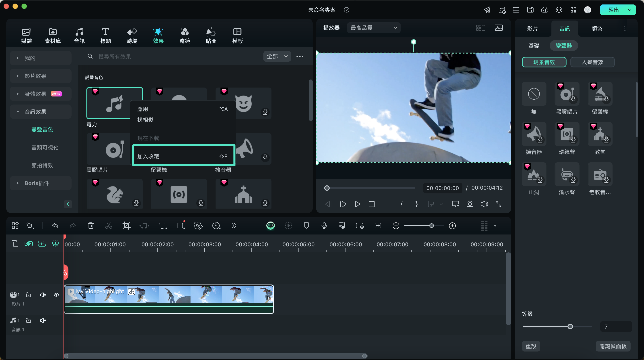Click the stop button in the player
Image resolution: width=644 pixels, height=360 pixels.
(x=371, y=204)
